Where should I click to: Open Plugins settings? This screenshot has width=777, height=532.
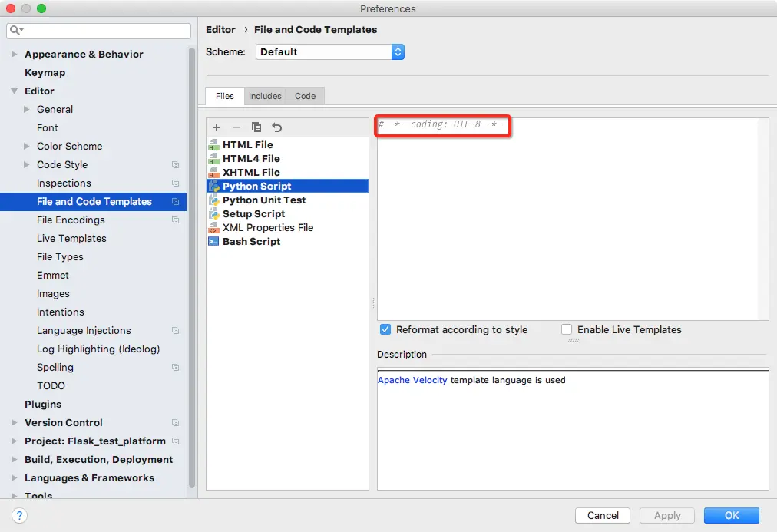(x=43, y=405)
